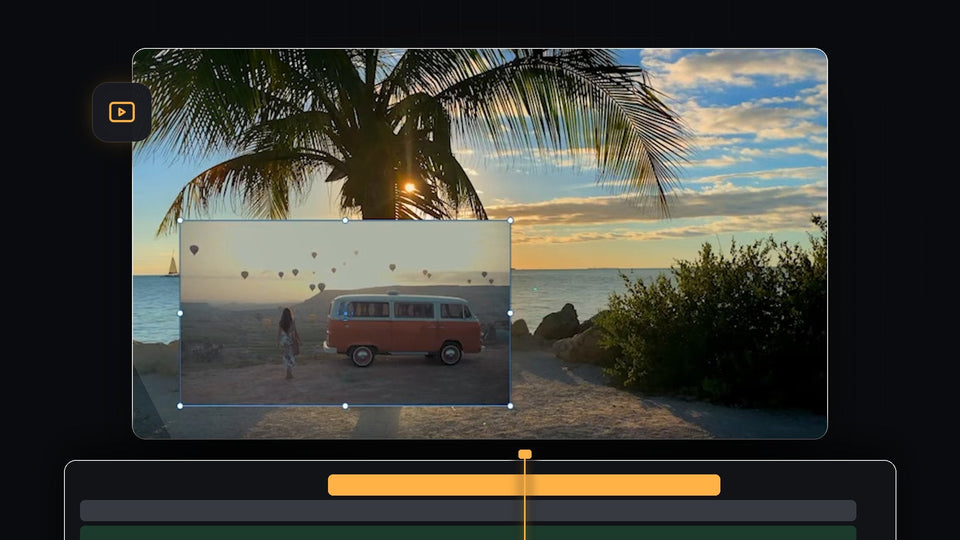Click the top-left handle of the overlay
The height and width of the screenshot is (540, 960).
coord(180,220)
